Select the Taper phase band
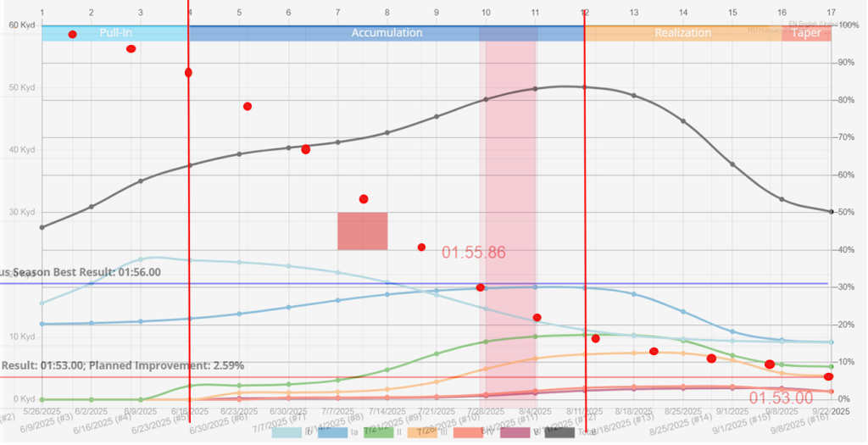Viewport: 868px width, 445px height. (805, 33)
